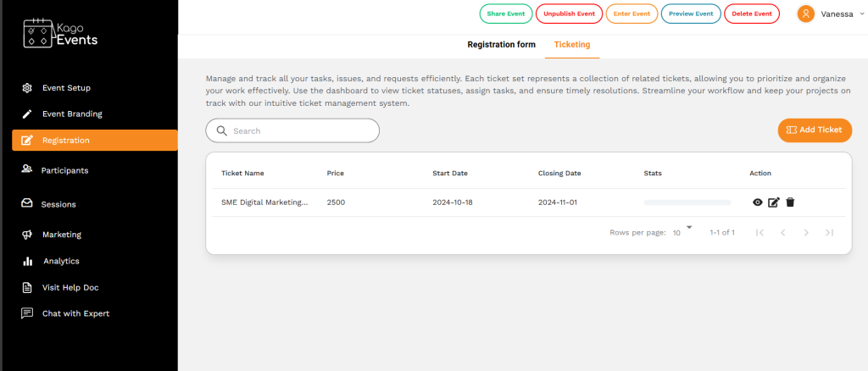Start Chat with Expert
This screenshot has width=868, height=371.
(x=75, y=313)
